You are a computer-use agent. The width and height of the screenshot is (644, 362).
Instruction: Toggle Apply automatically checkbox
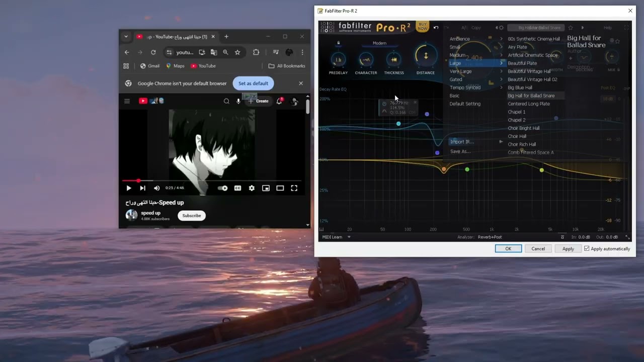point(587,248)
